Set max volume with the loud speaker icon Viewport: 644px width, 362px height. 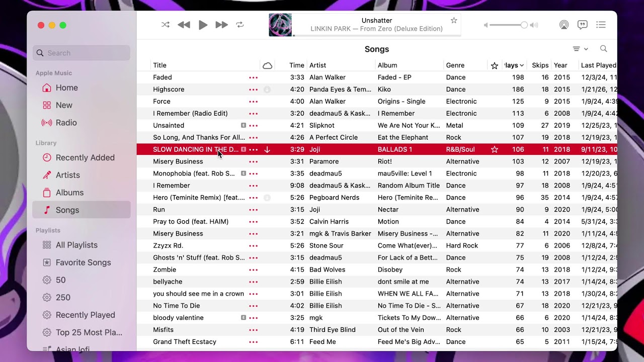tap(534, 25)
